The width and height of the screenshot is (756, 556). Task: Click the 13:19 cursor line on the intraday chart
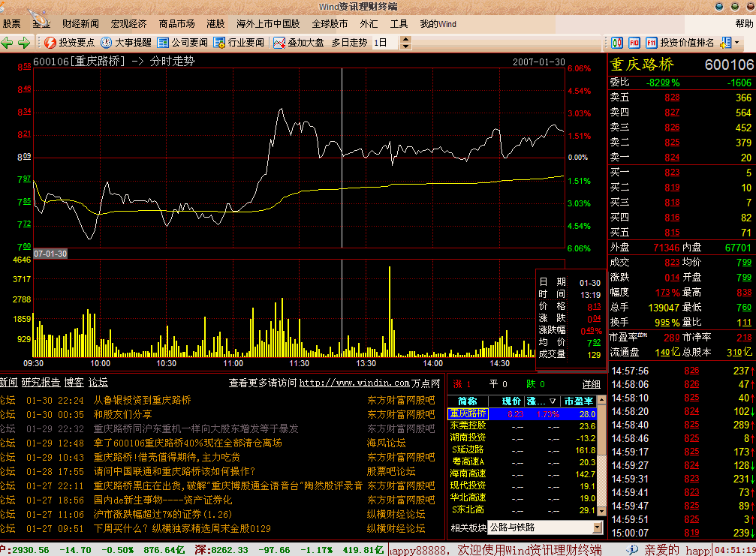[342, 158]
